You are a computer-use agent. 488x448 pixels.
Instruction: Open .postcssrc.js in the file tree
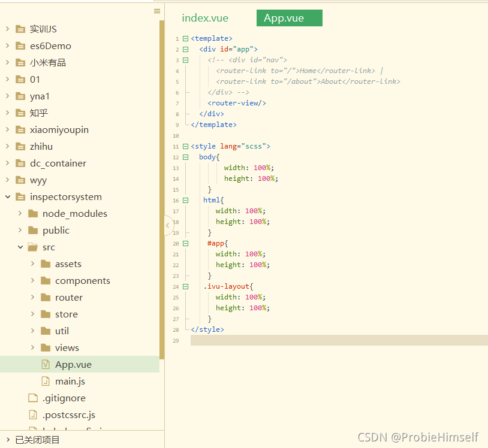click(69, 415)
